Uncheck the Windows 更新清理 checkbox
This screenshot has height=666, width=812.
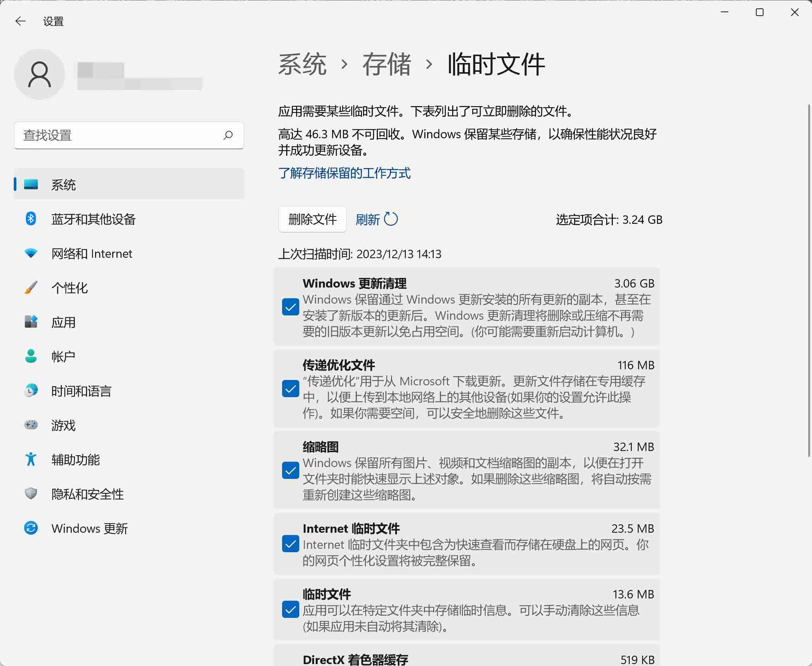(291, 307)
